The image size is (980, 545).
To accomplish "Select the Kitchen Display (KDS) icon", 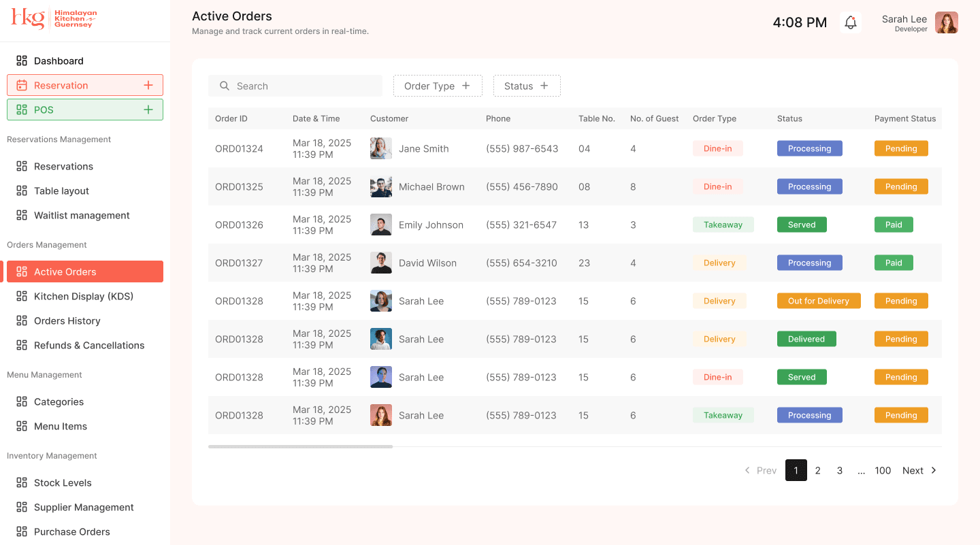I will pos(22,296).
